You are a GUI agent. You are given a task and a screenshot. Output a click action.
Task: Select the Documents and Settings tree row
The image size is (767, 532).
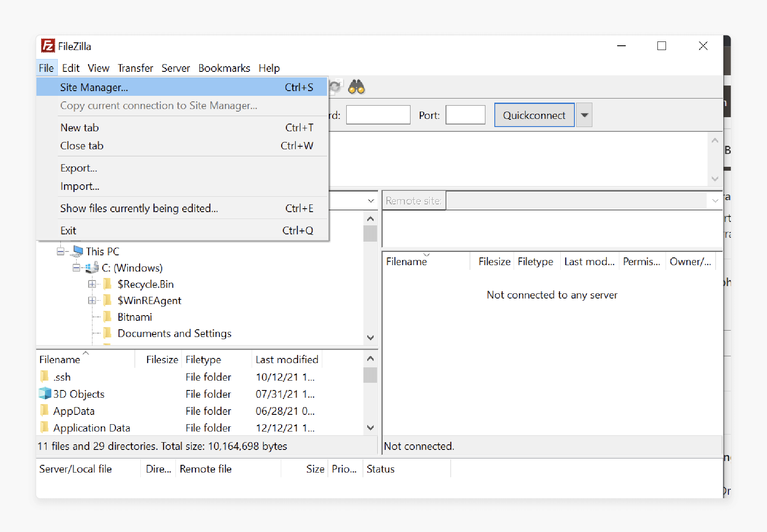(x=174, y=333)
